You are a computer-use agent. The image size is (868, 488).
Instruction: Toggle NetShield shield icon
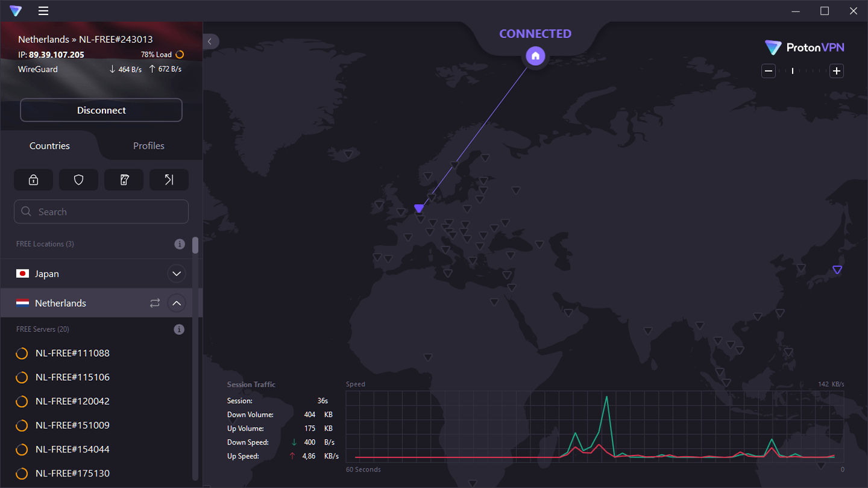coord(78,180)
